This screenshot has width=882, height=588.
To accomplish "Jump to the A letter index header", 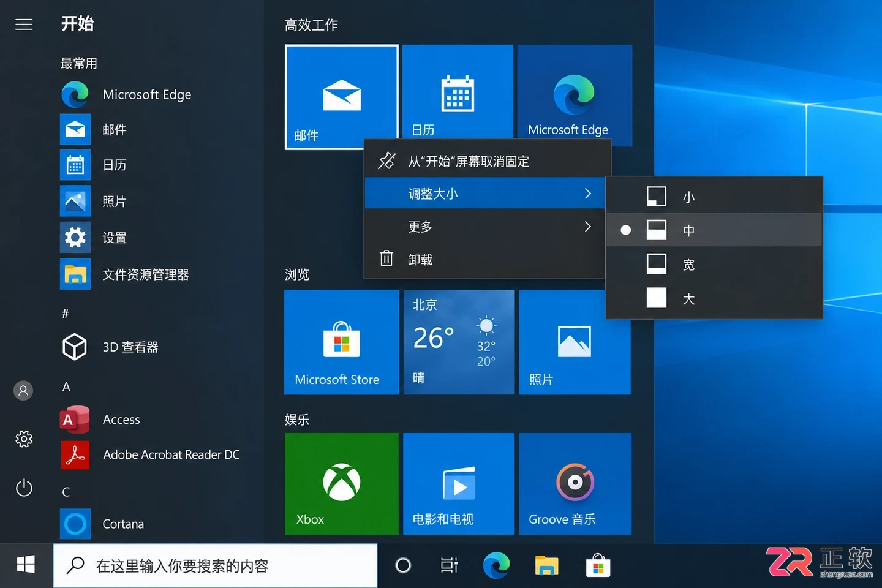I will [x=66, y=386].
